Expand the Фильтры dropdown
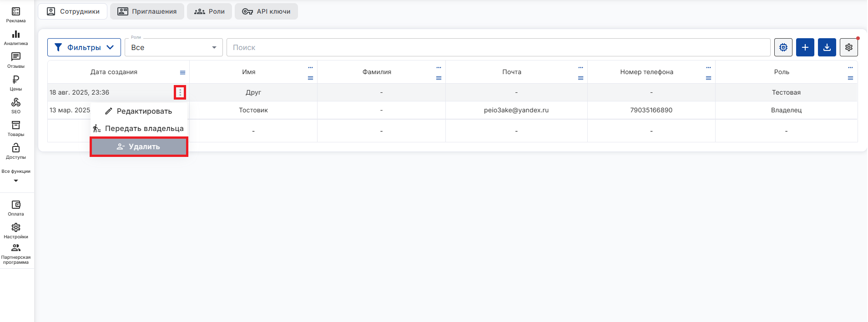Image resolution: width=868 pixels, height=322 pixels. pyautogui.click(x=84, y=47)
